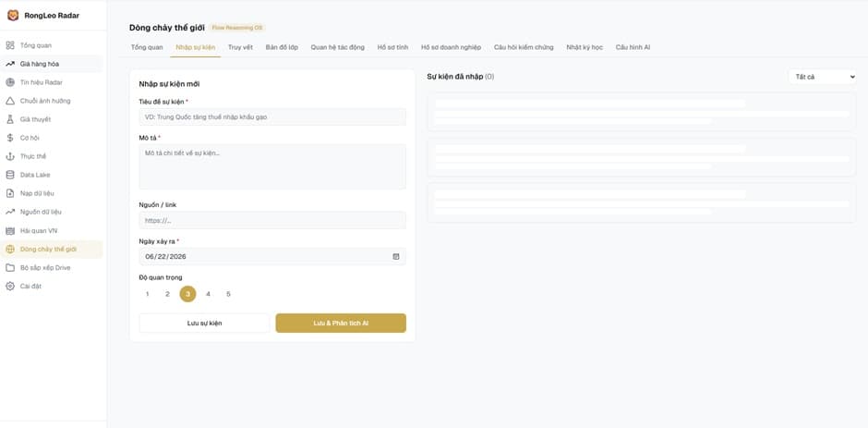The height and width of the screenshot is (428, 868).
Task: Set importance level to 2
Action: coord(167,294)
